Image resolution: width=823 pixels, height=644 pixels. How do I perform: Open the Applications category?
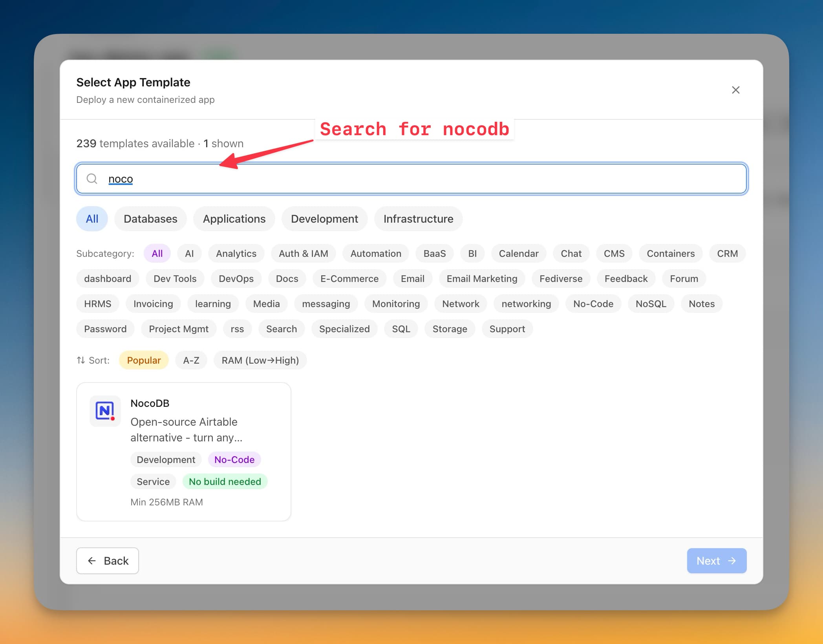[234, 219]
